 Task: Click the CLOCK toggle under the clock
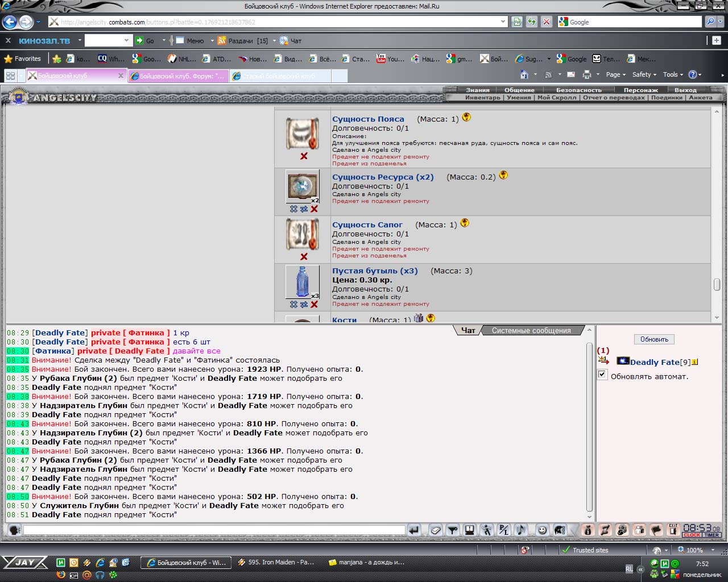[692, 535]
